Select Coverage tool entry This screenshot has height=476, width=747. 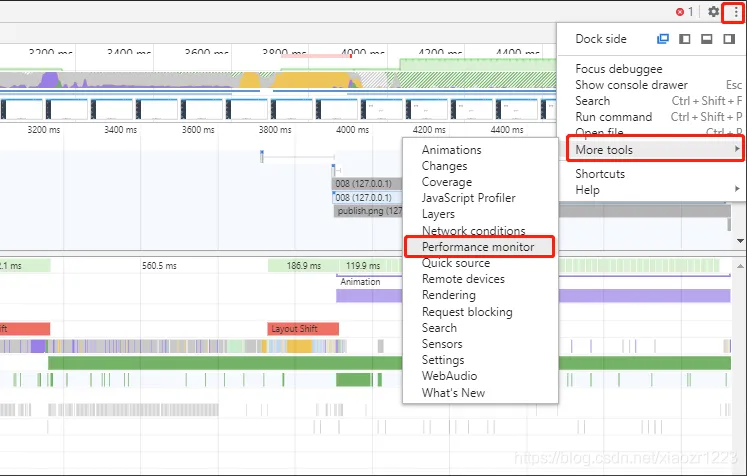447,182
